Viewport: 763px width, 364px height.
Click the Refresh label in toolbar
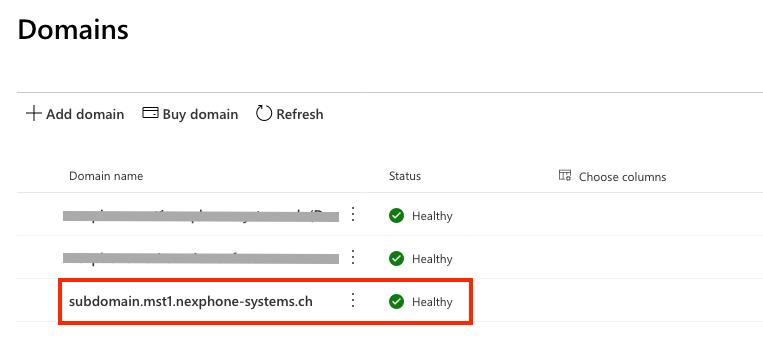pos(300,114)
